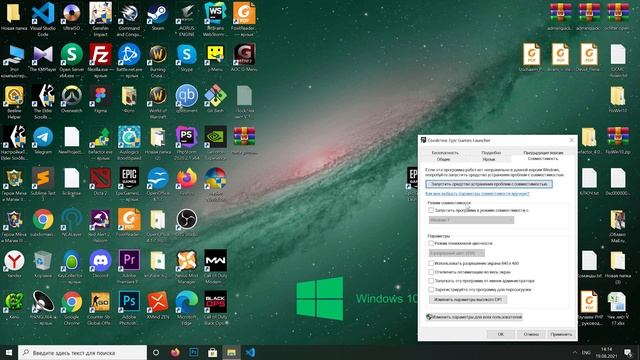Switch to the 'Безопасность' tab

tap(445, 153)
